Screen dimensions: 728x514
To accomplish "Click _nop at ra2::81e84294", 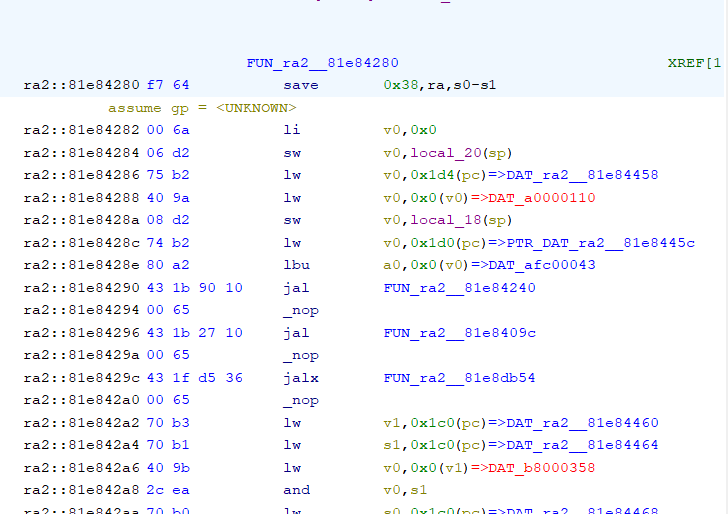I will click(x=301, y=310).
